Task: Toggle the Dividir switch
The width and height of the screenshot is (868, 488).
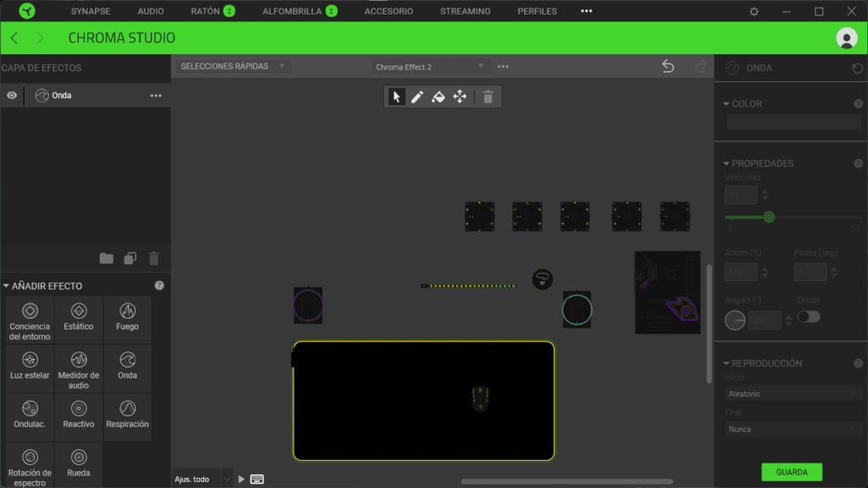Action: click(809, 317)
